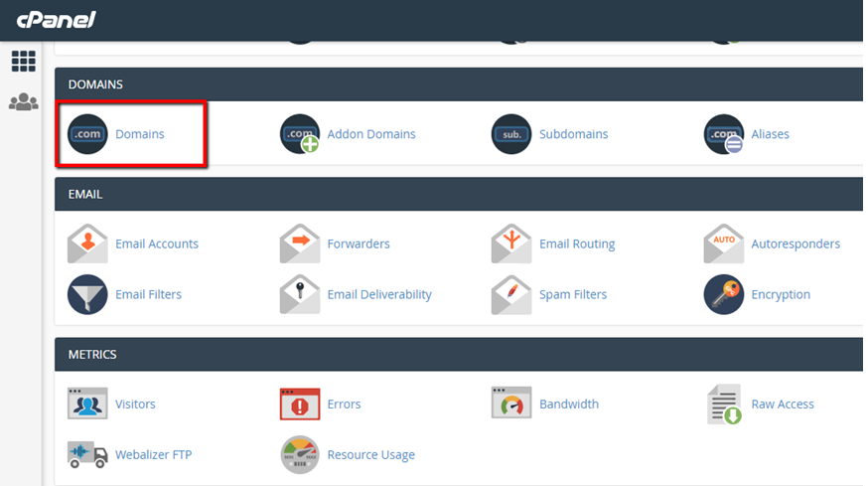Open the Bandwidth link
This screenshot has height=486, width=868.
[569, 404]
